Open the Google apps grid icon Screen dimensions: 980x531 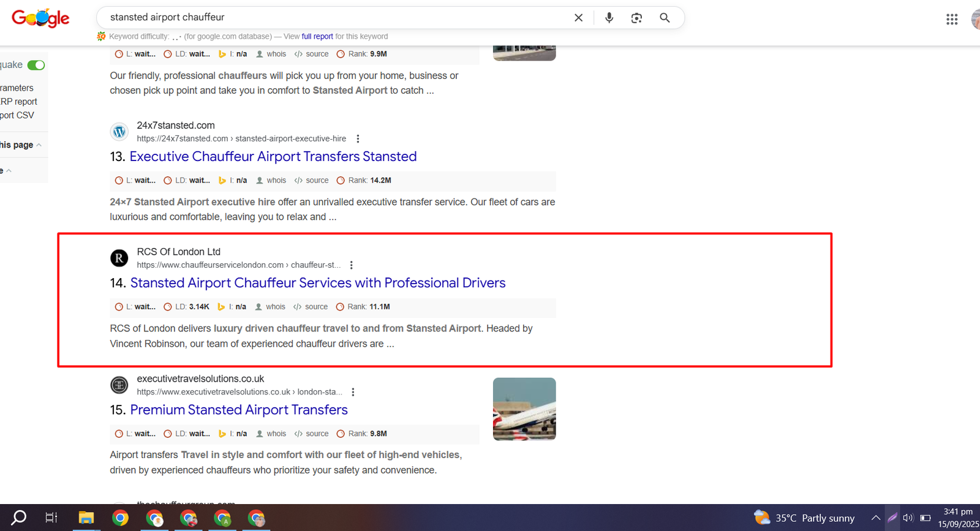tap(951, 20)
